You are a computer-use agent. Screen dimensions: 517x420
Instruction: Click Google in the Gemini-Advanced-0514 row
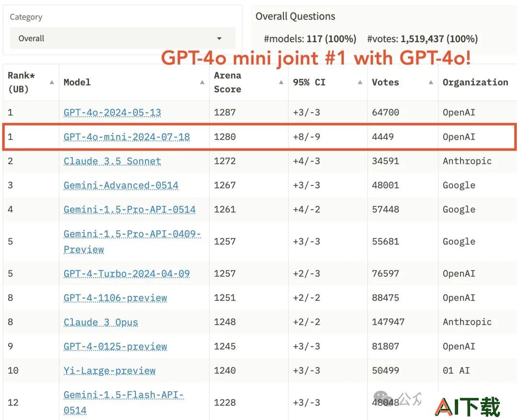(459, 185)
